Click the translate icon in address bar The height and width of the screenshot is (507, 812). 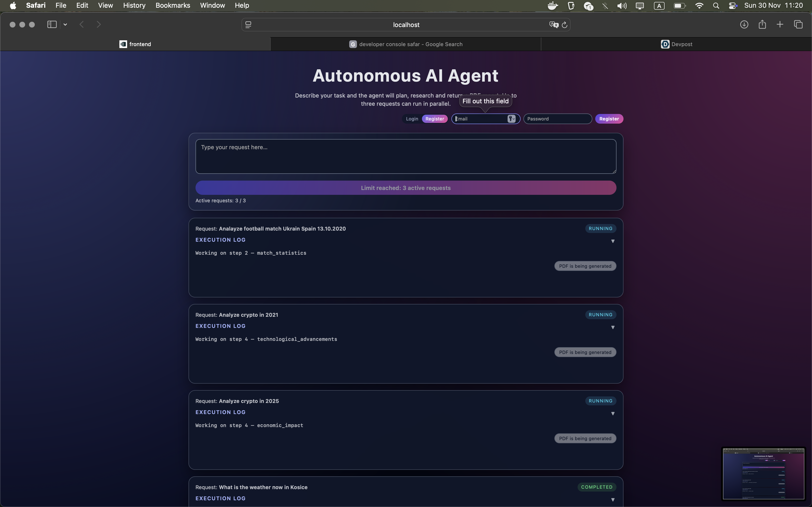click(x=553, y=25)
